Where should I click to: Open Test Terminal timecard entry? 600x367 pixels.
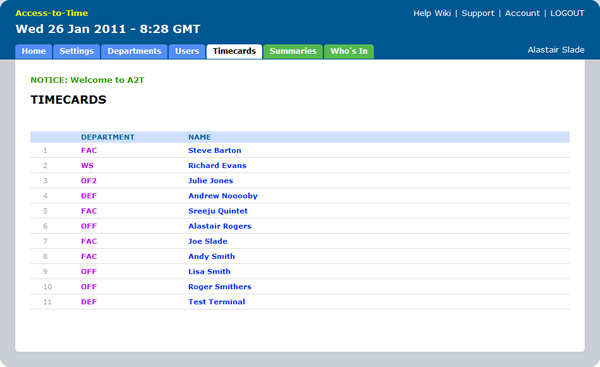tap(217, 302)
